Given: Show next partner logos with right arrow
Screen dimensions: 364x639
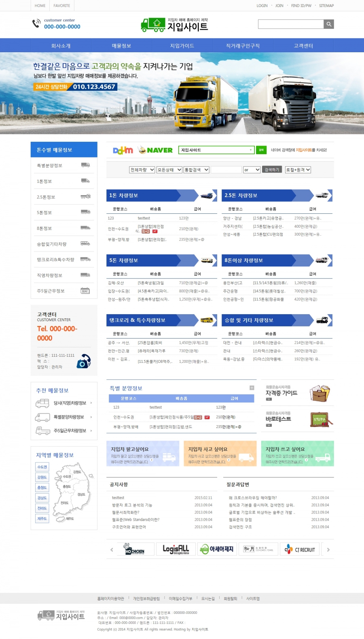Looking at the screenshot, I should pos(328,550).
